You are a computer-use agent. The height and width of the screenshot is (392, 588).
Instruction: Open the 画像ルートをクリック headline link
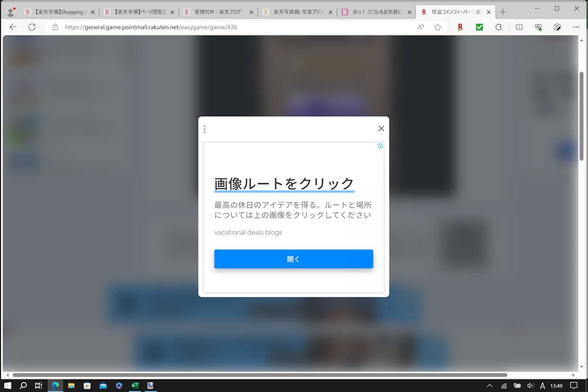[284, 183]
